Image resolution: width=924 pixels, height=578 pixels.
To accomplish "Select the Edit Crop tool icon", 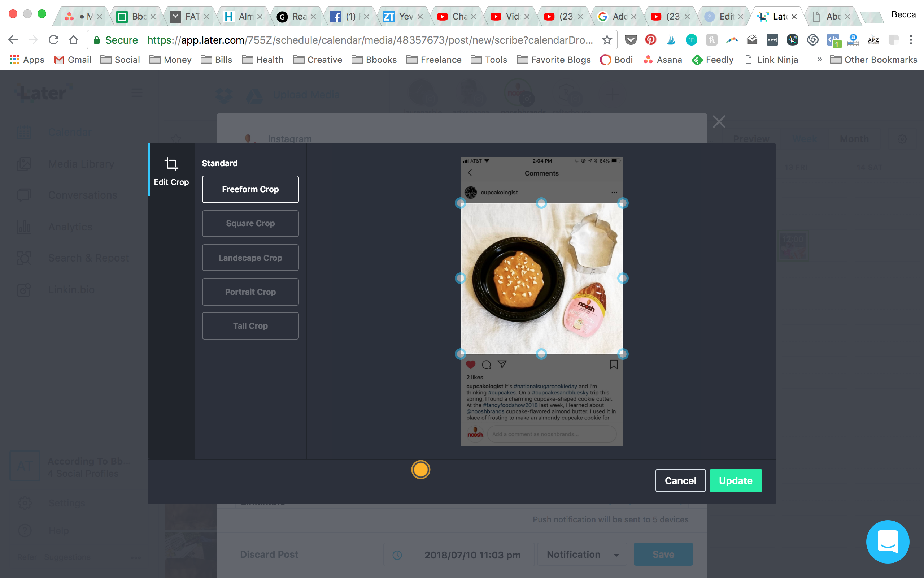I will [171, 164].
